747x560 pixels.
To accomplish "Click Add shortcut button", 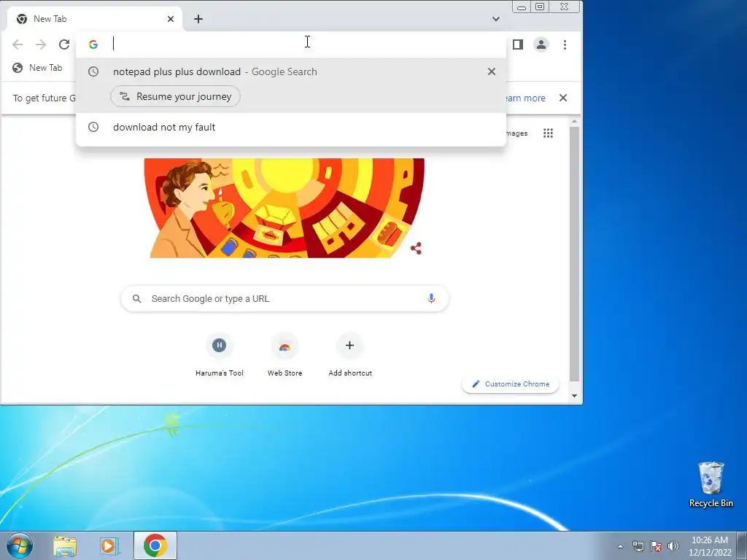I will tap(350, 355).
